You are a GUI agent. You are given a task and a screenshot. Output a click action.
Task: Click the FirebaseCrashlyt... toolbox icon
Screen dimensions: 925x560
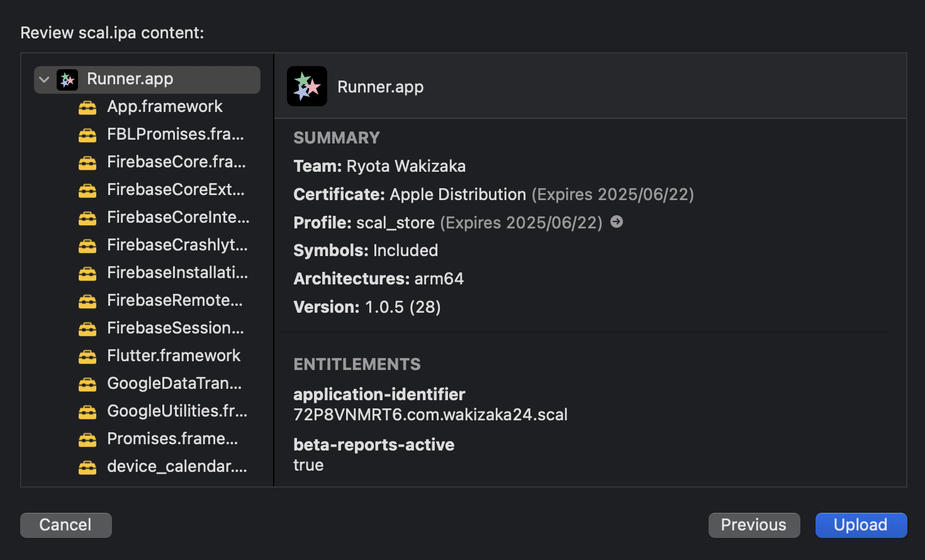pos(87,246)
